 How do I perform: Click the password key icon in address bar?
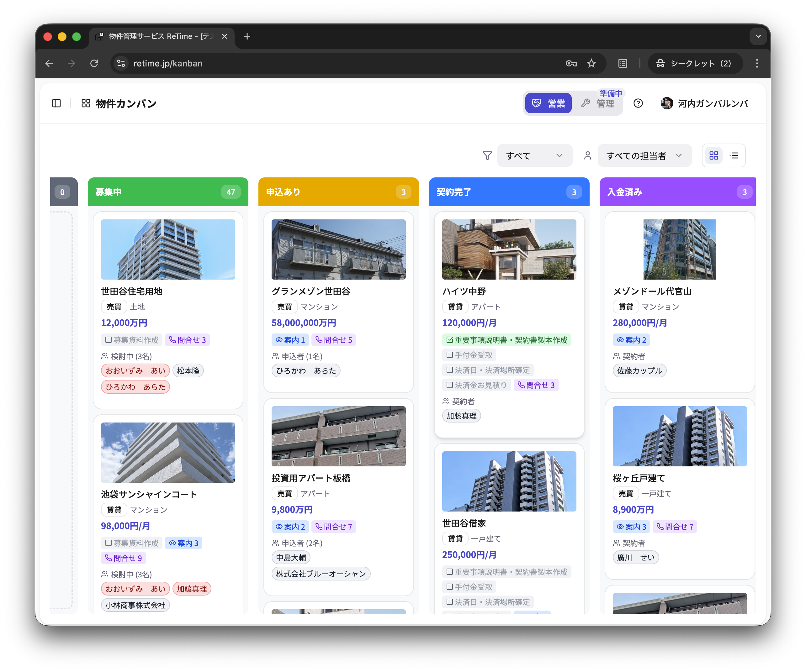[571, 63]
